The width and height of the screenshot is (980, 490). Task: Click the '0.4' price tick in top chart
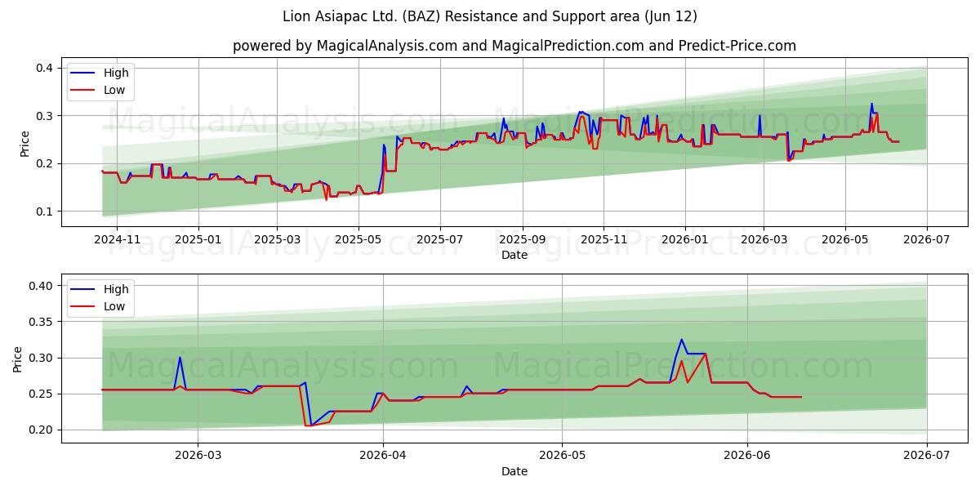(46, 68)
